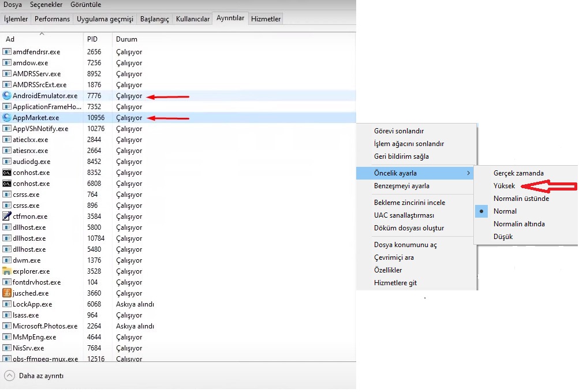
Task: Click the jusched.exe Java icon
Action: 7,293
